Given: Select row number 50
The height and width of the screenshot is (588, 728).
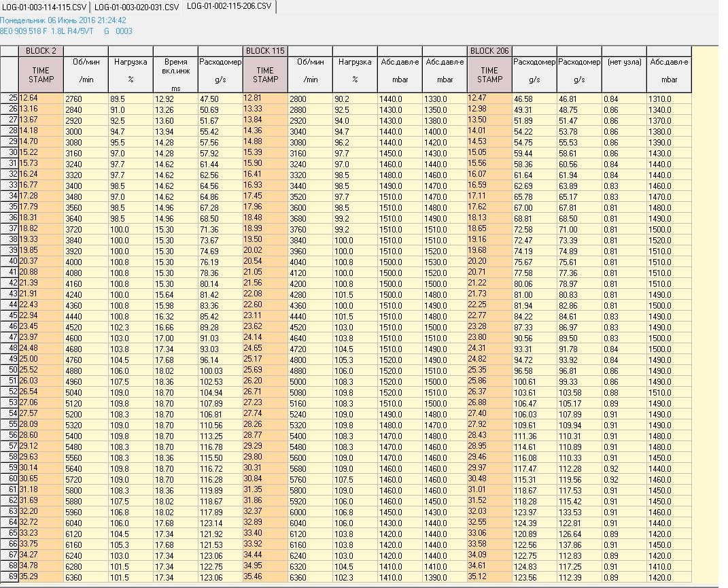Looking at the screenshot, I should tap(10, 370).
